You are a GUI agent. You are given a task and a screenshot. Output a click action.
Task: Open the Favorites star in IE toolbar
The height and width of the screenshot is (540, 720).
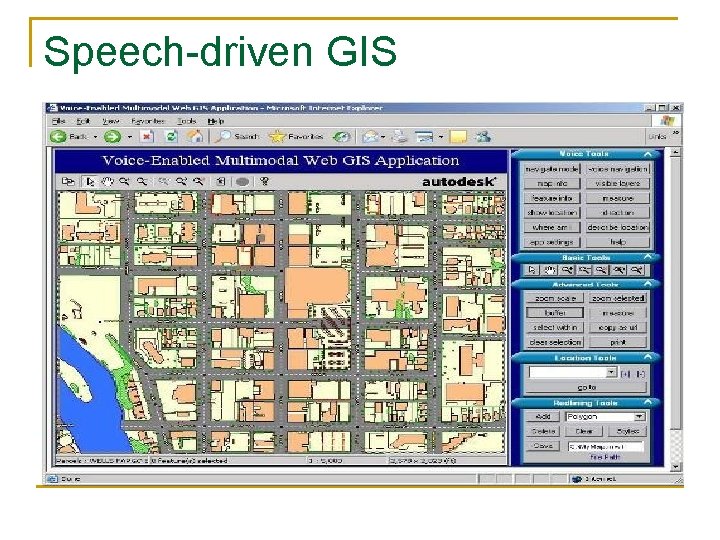[277, 136]
